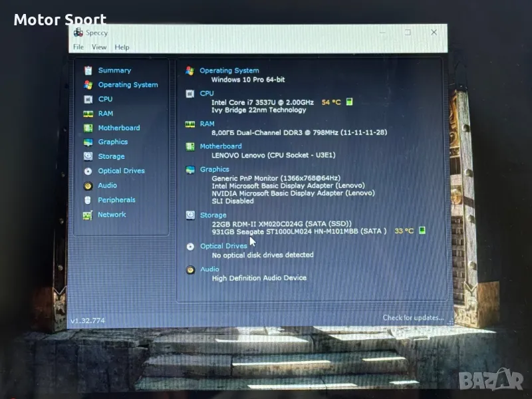Select the CPU chip icon in sidebar
Image resolution: width=532 pixels, height=399 pixels.
tap(88, 99)
